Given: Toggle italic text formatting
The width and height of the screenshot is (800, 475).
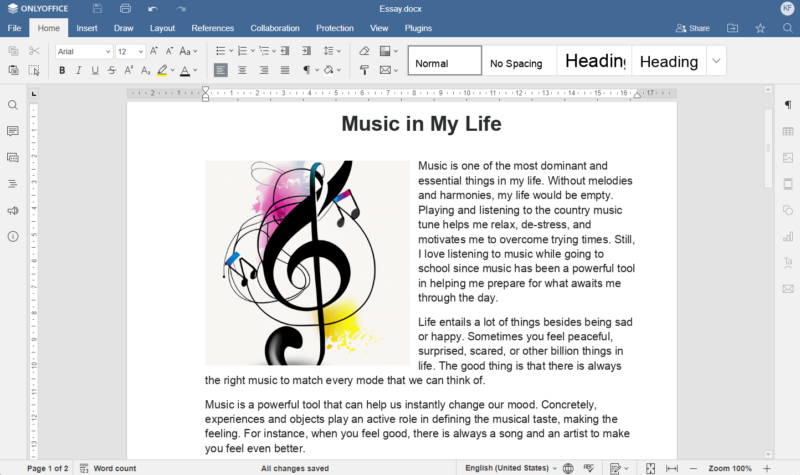Looking at the screenshot, I should (79, 70).
